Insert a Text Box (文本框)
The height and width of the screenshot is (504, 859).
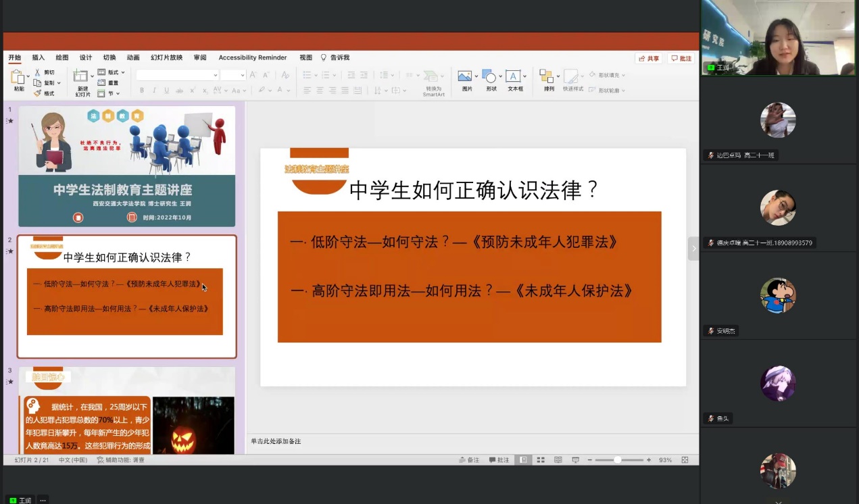click(x=514, y=77)
